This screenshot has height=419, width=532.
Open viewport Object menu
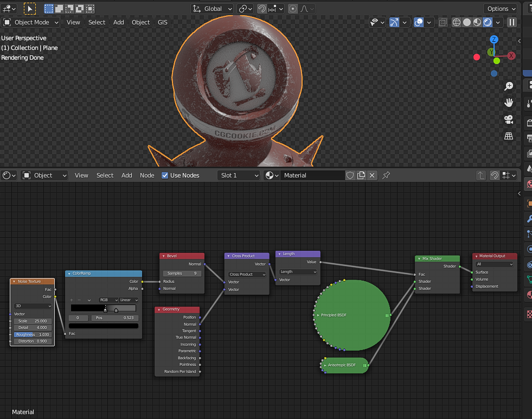coord(140,22)
